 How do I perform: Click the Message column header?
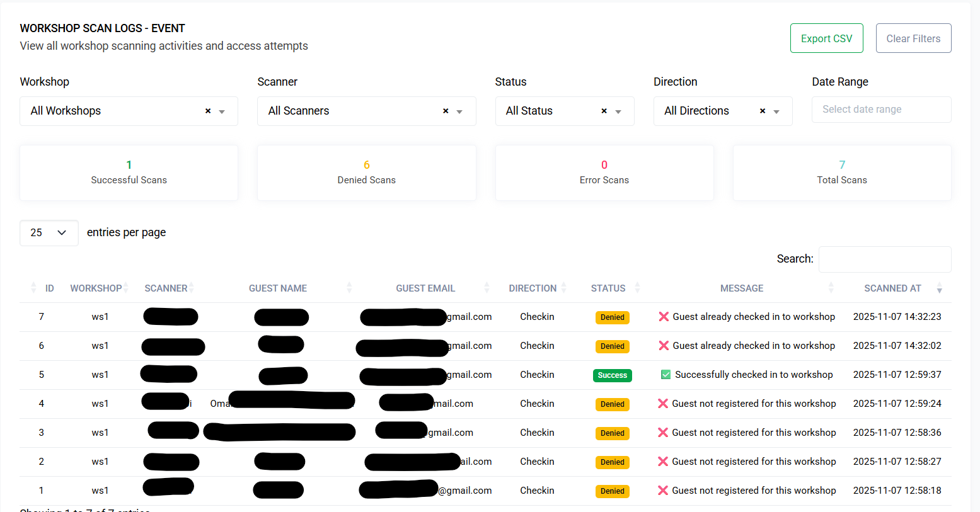pos(741,288)
